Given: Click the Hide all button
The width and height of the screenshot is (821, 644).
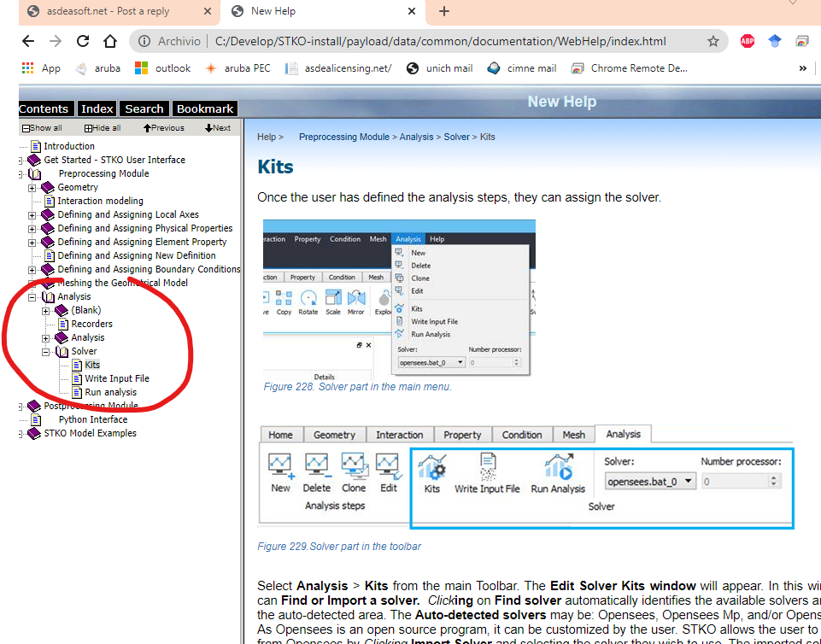Looking at the screenshot, I should coord(103,128).
